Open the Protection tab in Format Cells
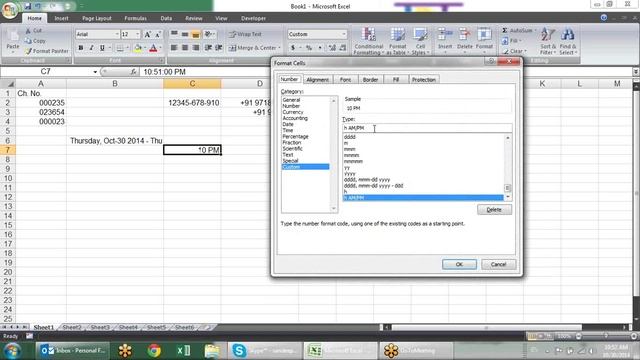This screenshot has width=640, height=360. point(424,80)
